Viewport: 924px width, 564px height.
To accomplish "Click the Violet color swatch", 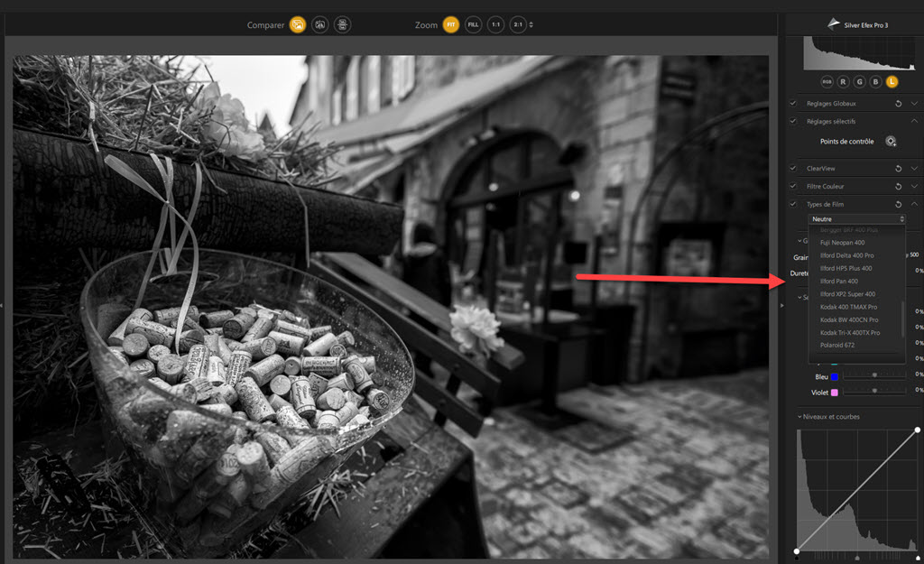I will pos(835,393).
